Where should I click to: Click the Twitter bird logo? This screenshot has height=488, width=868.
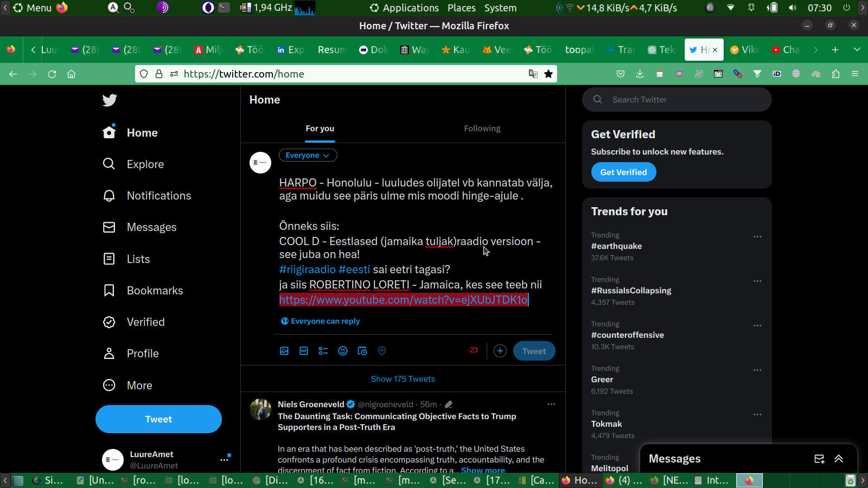110,100
